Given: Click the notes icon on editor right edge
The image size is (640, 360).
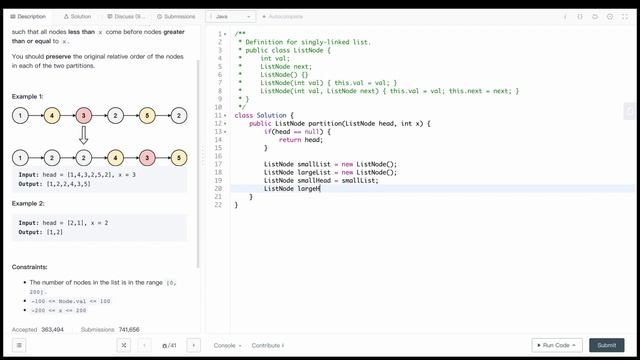Looking at the screenshot, I should pyautogui.click(x=629, y=111).
